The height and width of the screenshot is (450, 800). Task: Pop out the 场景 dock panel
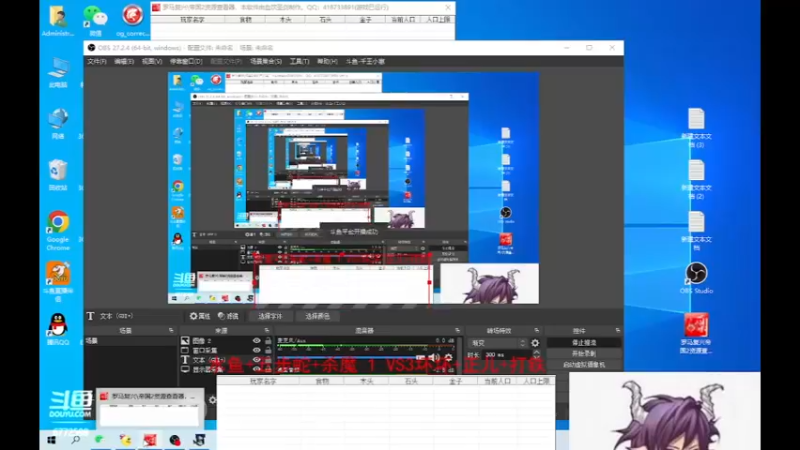click(171, 331)
